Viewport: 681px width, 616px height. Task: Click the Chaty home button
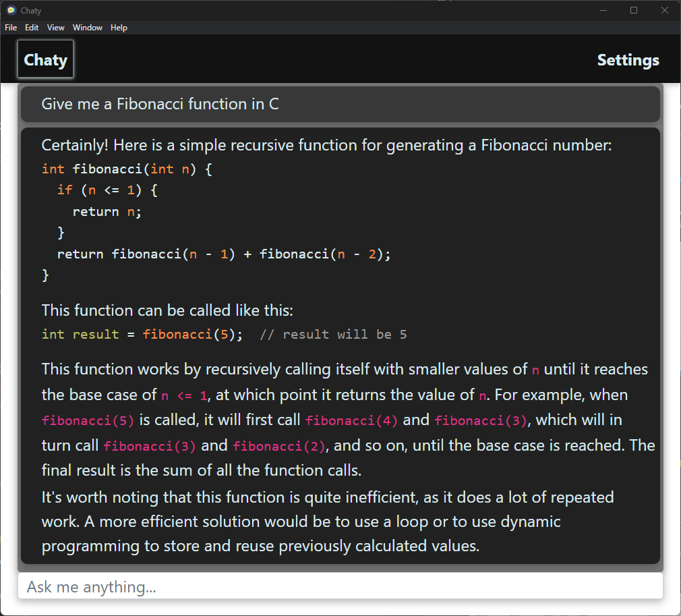pos(46,59)
